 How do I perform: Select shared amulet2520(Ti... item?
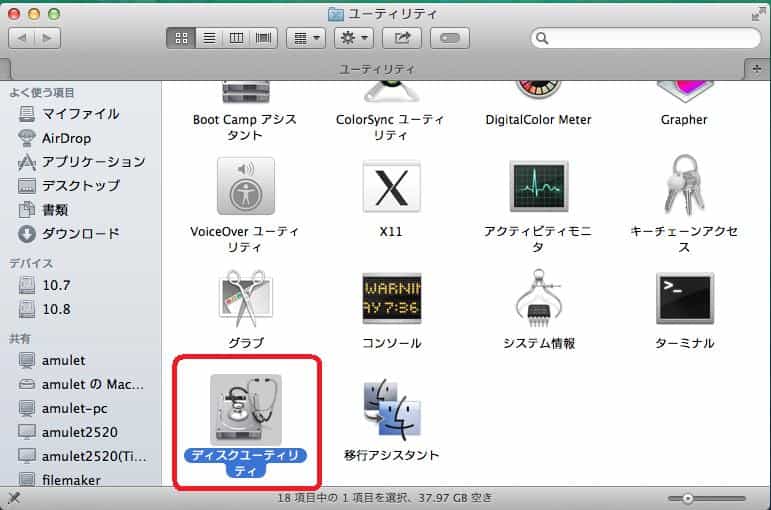click(82, 456)
